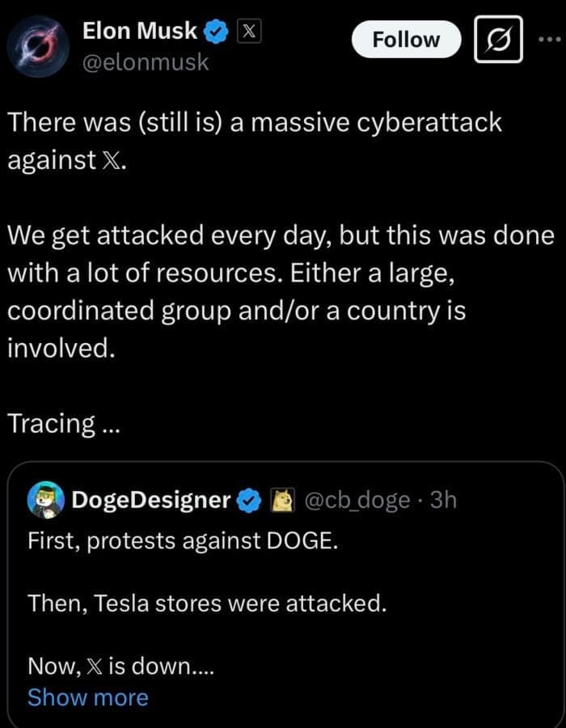The height and width of the screenshot is (728, 566).
Task: Expand the quoted tweet with Show more
Action: [87, 697]
